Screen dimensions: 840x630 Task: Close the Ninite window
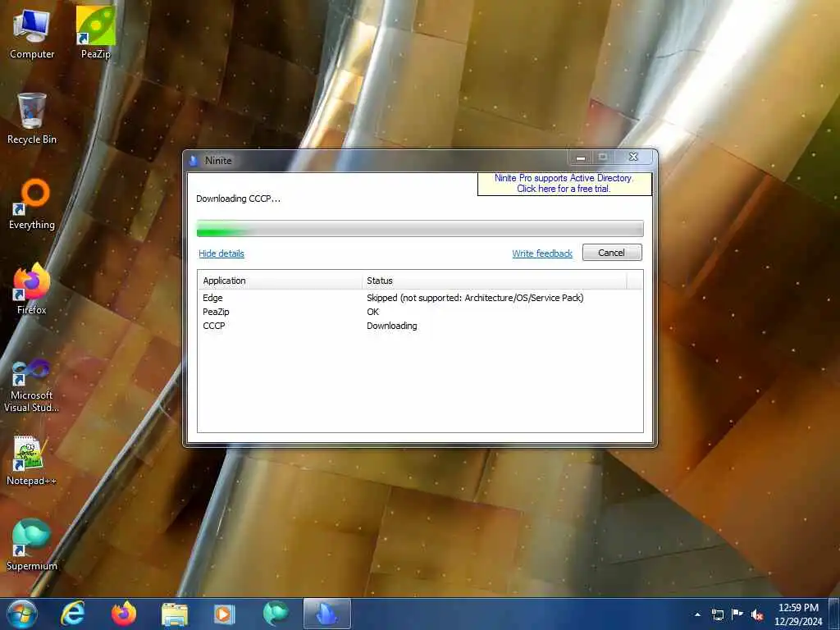point(634,157)
